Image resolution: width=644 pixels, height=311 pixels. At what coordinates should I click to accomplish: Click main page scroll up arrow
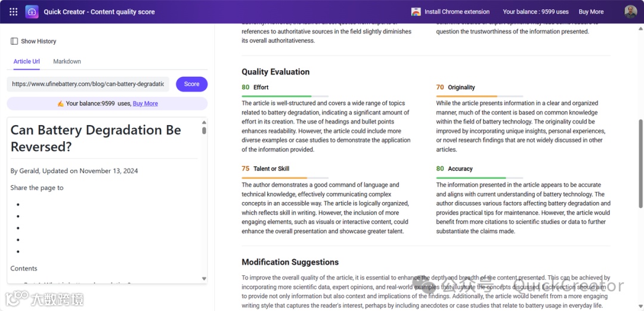640,29
